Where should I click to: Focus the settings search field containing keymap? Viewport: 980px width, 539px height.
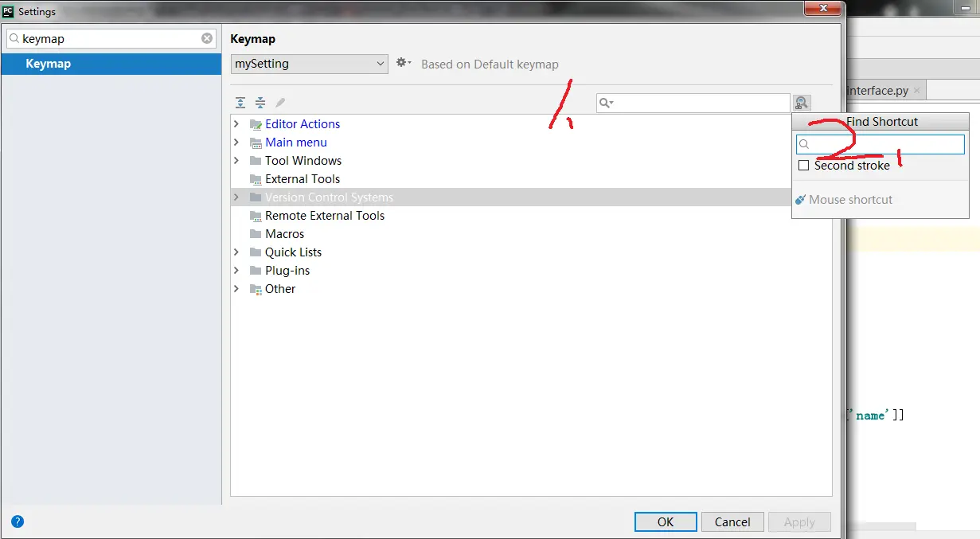(111, 38)
